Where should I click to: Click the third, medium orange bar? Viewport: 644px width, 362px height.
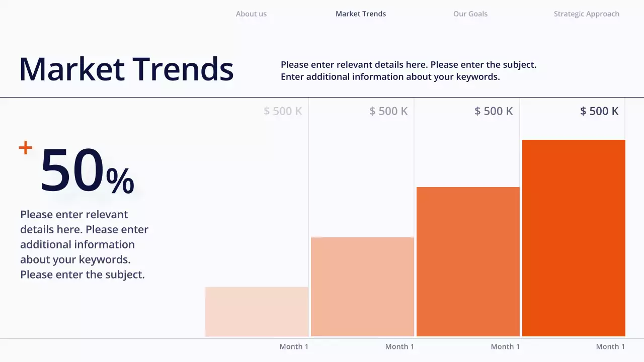468,261
